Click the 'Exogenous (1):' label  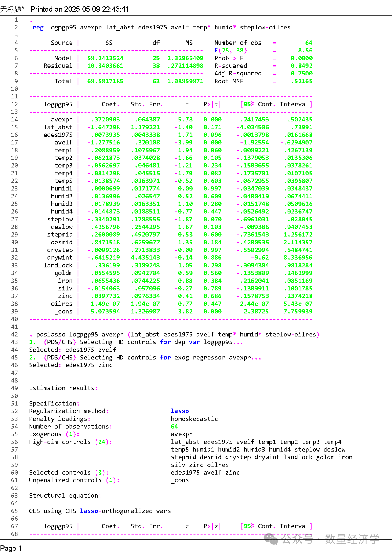[55, 434]
